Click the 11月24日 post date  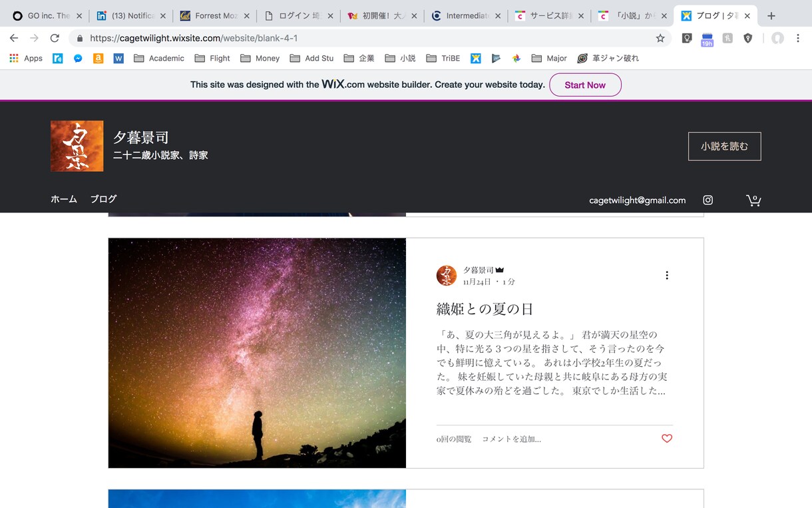click(477, 282)
